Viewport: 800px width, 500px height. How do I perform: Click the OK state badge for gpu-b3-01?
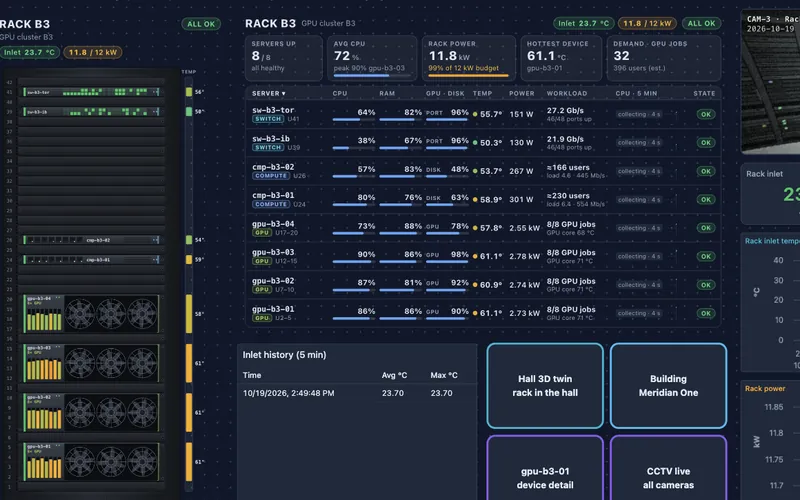coord(706,313)
